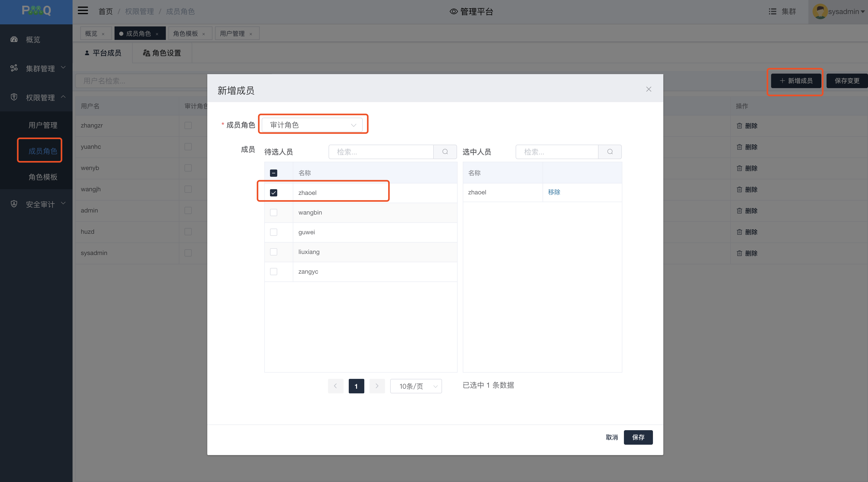Go to next page arrow in pagination
This screenshot has width=868, height=482.
coord(377,386)
